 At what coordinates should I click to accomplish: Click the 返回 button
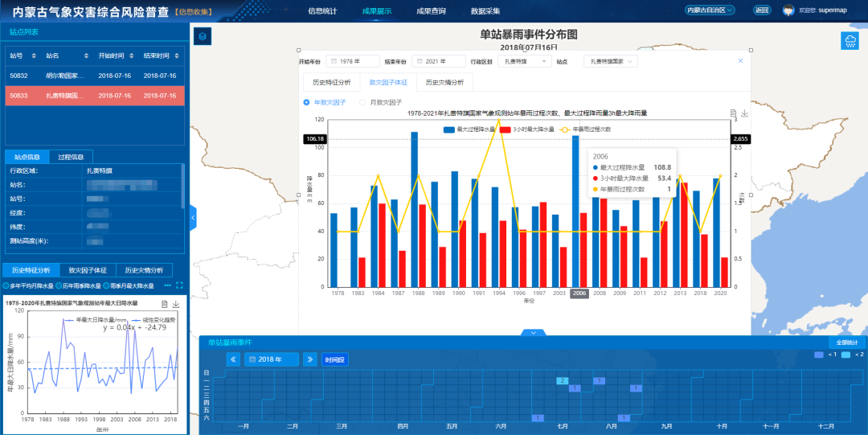[x=762, y=10]
